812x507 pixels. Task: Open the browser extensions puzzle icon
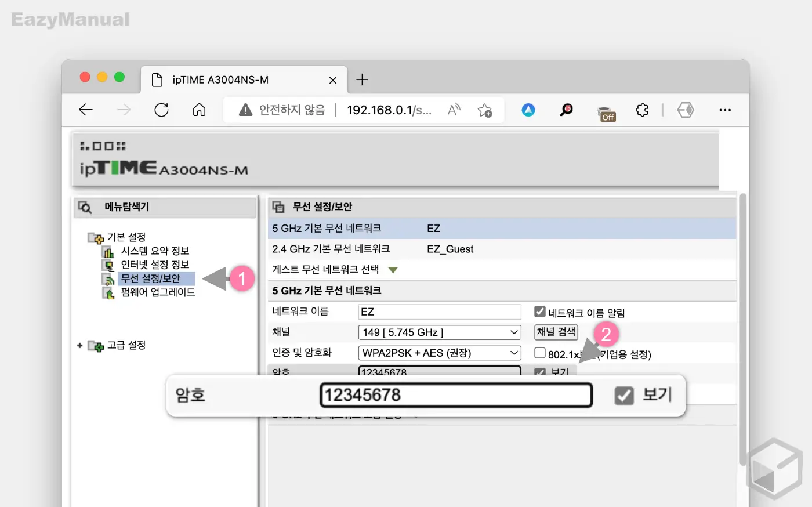coord(642,110)
